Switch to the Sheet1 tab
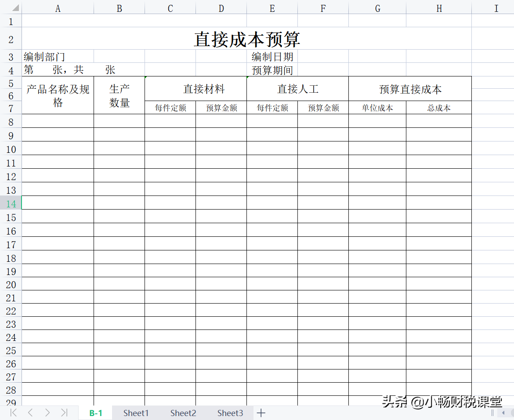The width and height of the screenshot is (514, 420). pos(136,413)
